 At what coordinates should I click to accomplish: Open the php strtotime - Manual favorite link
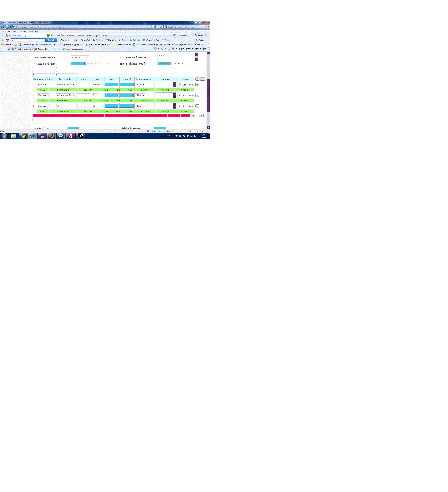coord(167,44)
